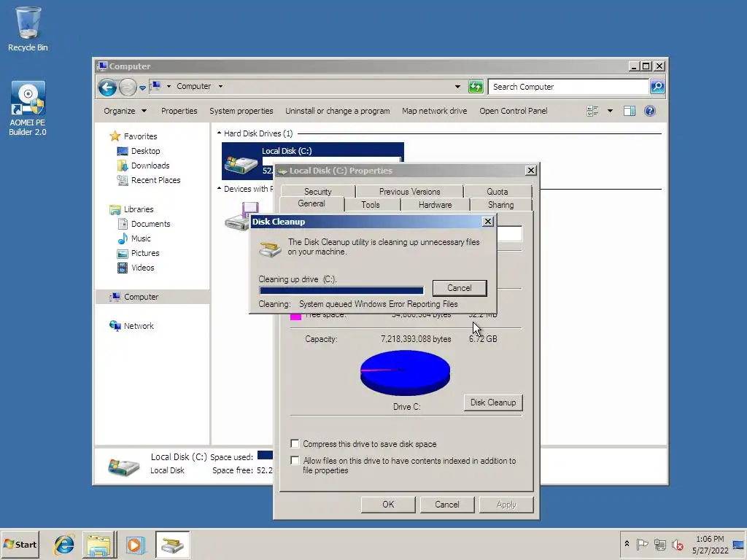The height and width of the screenshot is (560, 747).
Task: Open the AOMEI PE Builder 2.0 shortcut
Action: 28,109
